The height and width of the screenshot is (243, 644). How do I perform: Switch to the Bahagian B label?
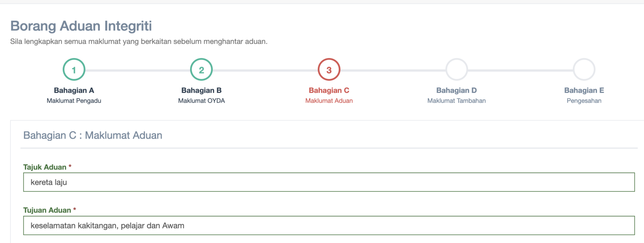click(x=202, y=90)
